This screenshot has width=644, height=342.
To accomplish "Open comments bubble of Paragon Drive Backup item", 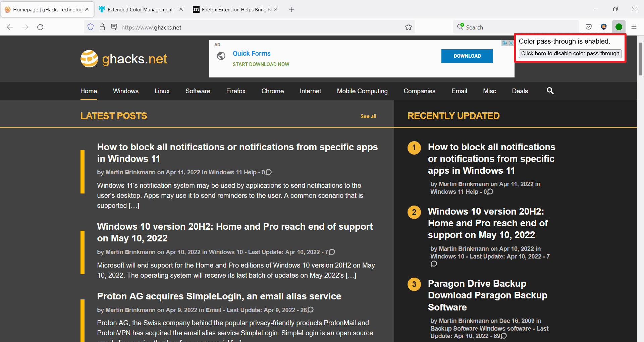I will click(x=503, y=336).
